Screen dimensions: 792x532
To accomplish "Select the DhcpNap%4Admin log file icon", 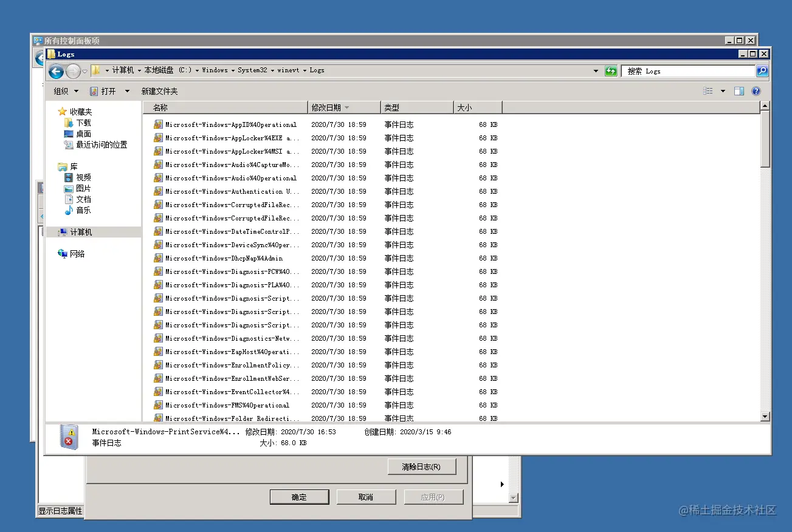I will 158,258.
